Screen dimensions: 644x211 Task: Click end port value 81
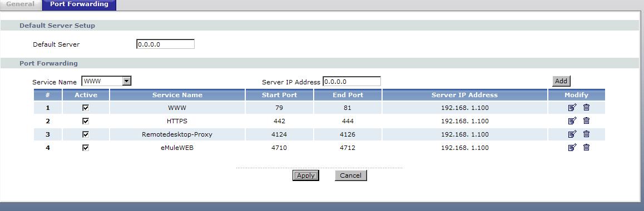click(348, 108)
